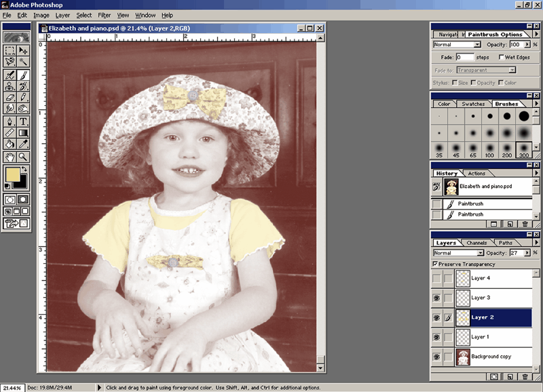This screenshot has width=543, height=392.
Task: Select the Paint Bucket tool
Action: click(x=10, y=144)
